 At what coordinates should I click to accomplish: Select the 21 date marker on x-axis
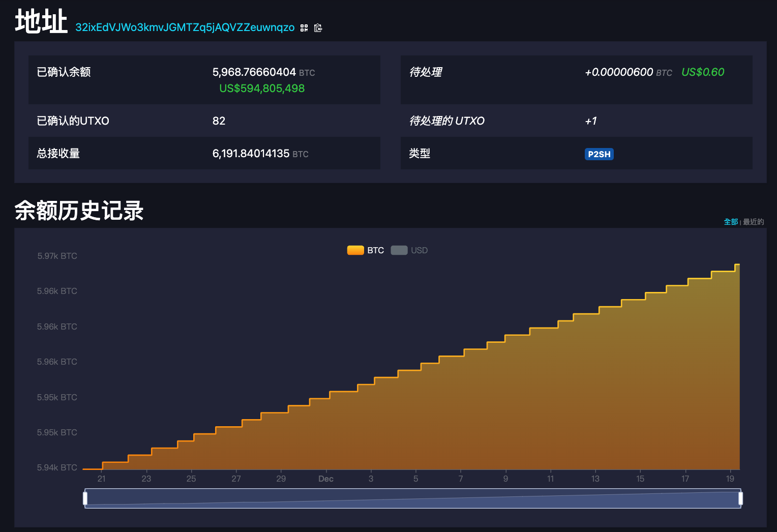(x=102, y=479)
